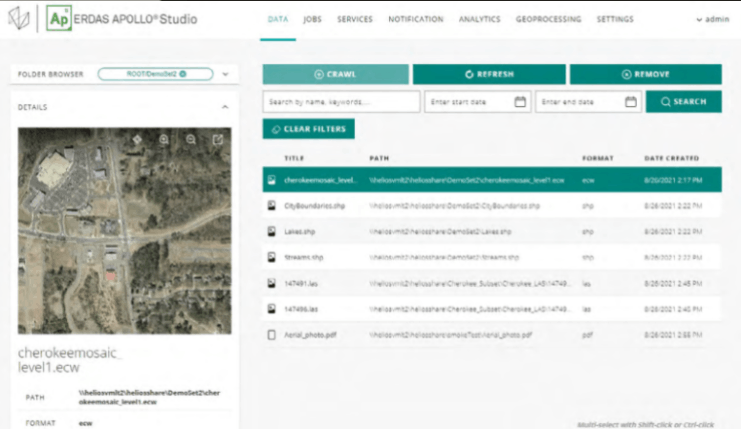Open the SETTINGS tab
Image resolution: width=741 pixels, height=429 pixels.
(x=615, y=19)
